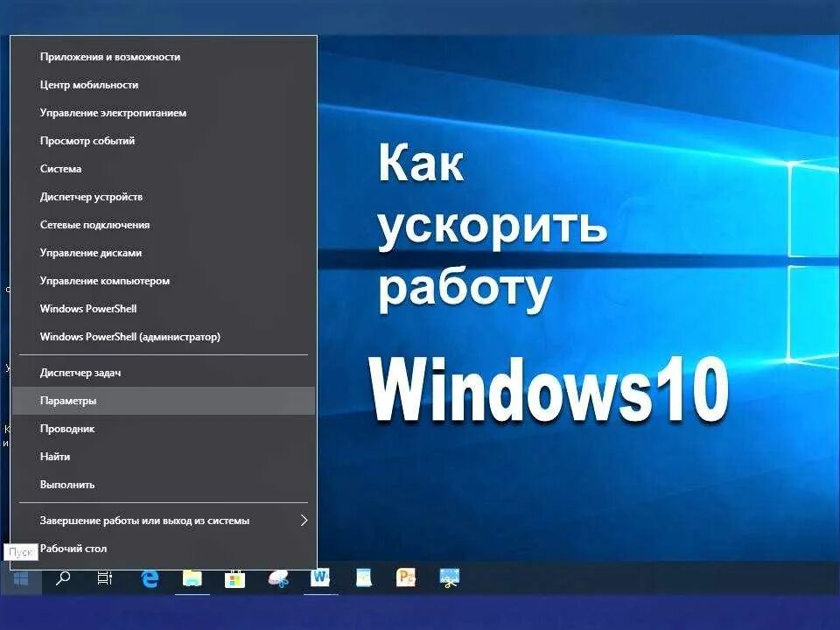
Task: Open 'Диспетчер устройств' from context menu
Action: tap(164, 197)
